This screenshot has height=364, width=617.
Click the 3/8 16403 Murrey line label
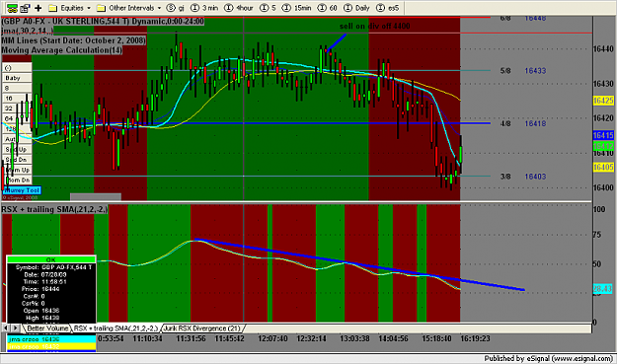point(523,177)
